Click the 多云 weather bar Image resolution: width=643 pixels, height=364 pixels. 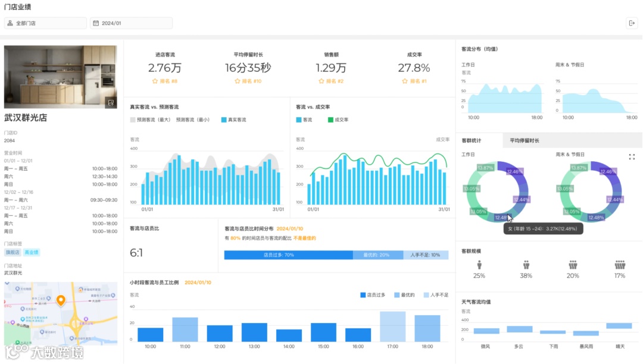pos(520,329)
